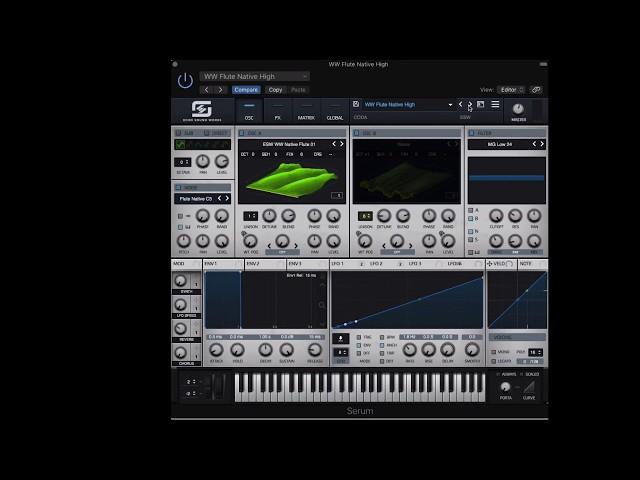Select next OSC A wavetable arrow
This screenshot has width=640, height=480.
click(x=341, y=144)
